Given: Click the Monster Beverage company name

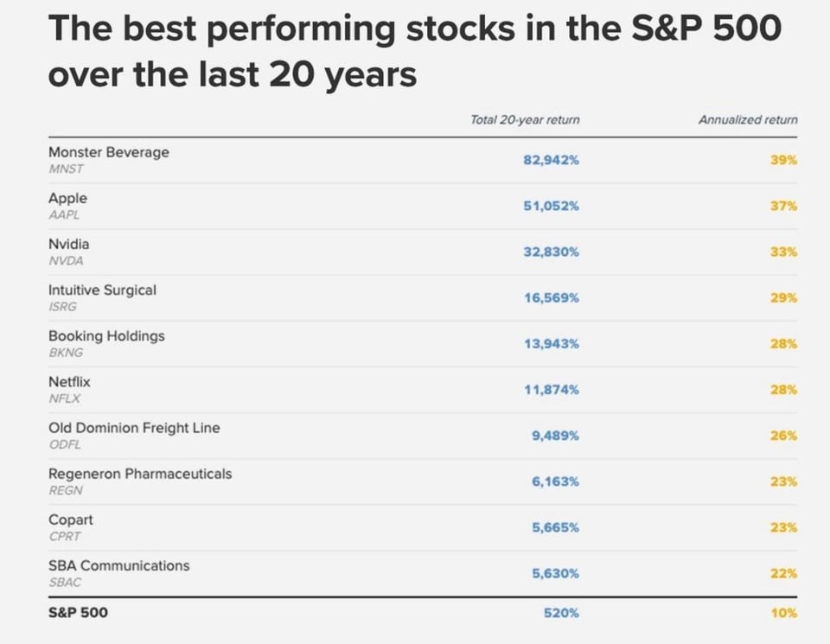Looking at the screenshot, I should tap(109, 152).
